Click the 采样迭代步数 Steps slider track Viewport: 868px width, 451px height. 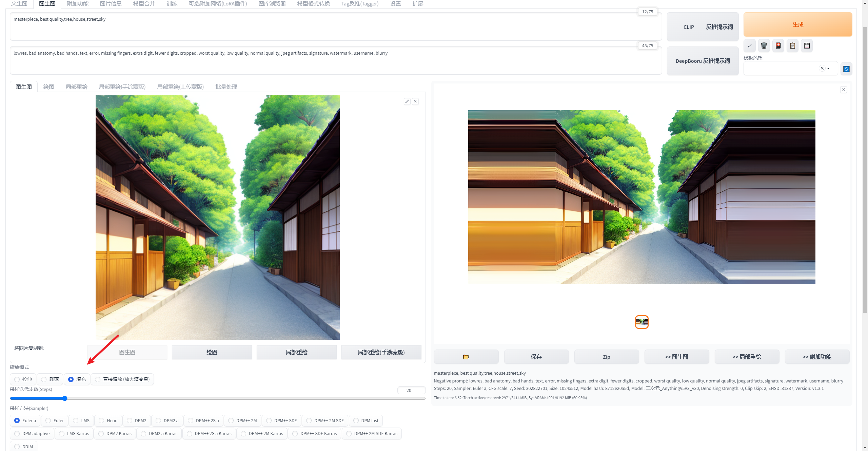tap(237, 398)
